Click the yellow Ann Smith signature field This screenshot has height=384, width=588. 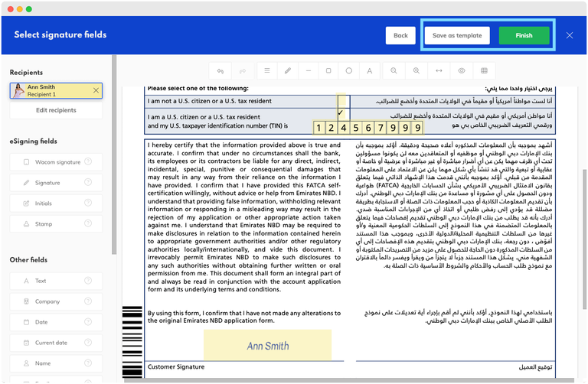coord(268,346)
